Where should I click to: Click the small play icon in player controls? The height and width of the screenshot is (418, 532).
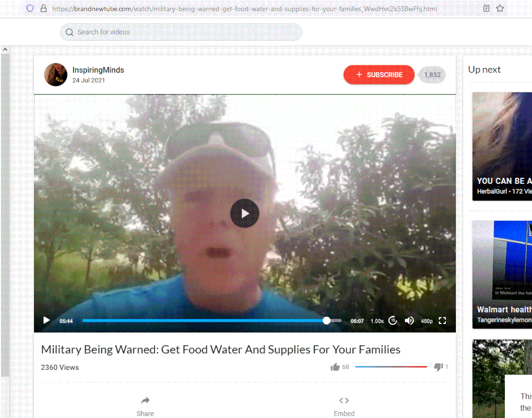pos(46,320)
